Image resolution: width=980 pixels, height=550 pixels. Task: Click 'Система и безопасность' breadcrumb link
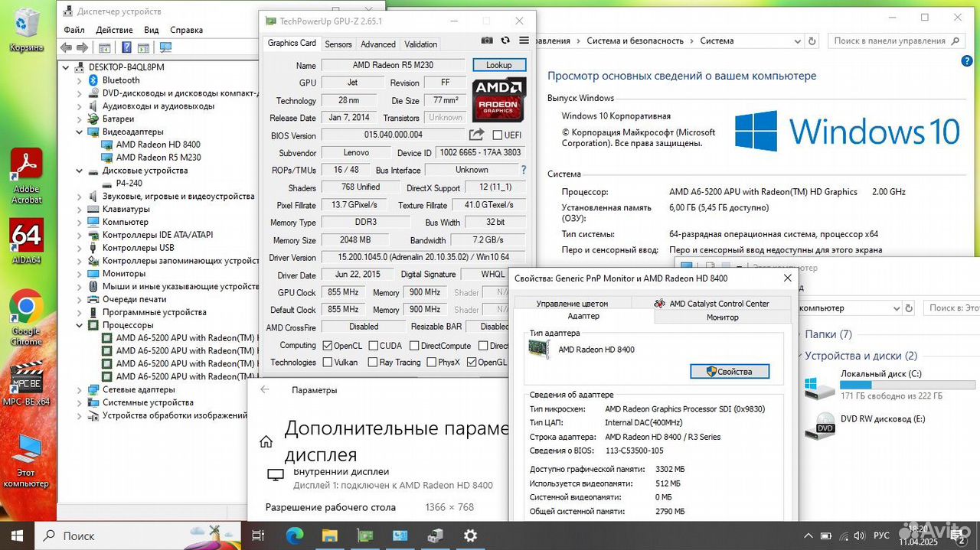[635, 41]
